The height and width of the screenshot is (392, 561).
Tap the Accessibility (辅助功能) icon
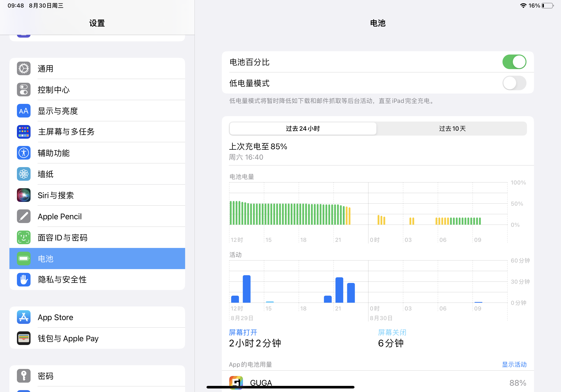tap(24, 153)
